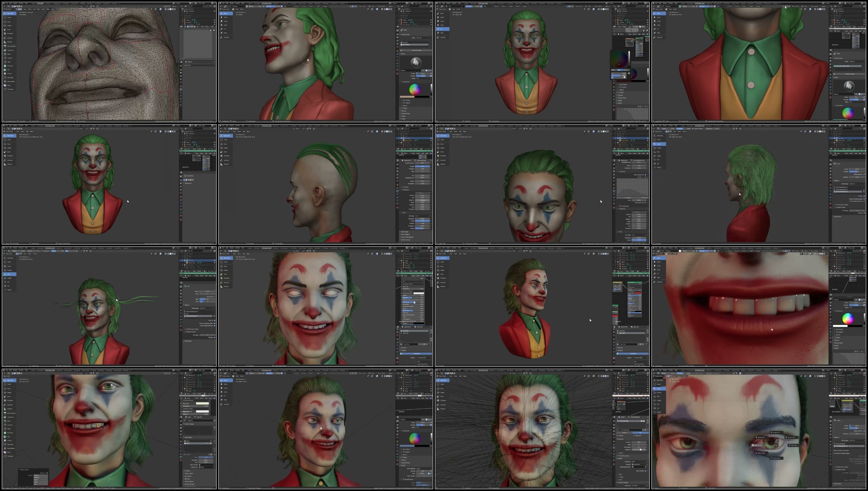Pick Poly Build tool in wireframe-face screenshot
This screenshot has height=491, width=868.
pos(9,66)
